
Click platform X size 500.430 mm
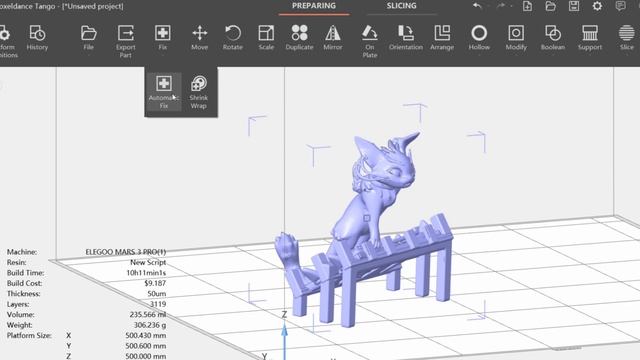[x=145, y=336]
